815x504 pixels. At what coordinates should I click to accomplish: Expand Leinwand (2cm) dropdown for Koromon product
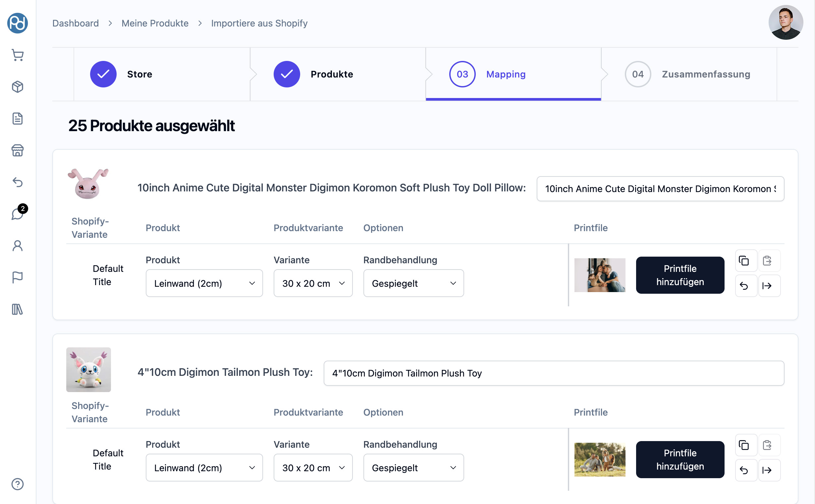point(204,283)
